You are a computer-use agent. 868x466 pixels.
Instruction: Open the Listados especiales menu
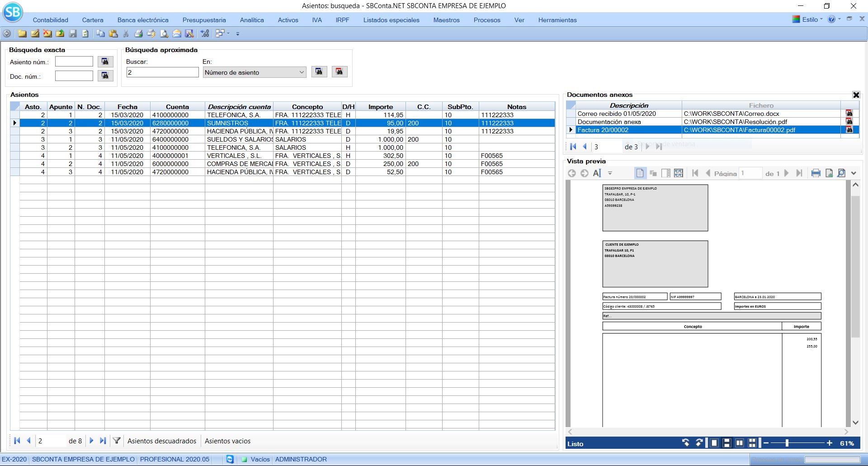pyautogui.click(x=391, y=20)
